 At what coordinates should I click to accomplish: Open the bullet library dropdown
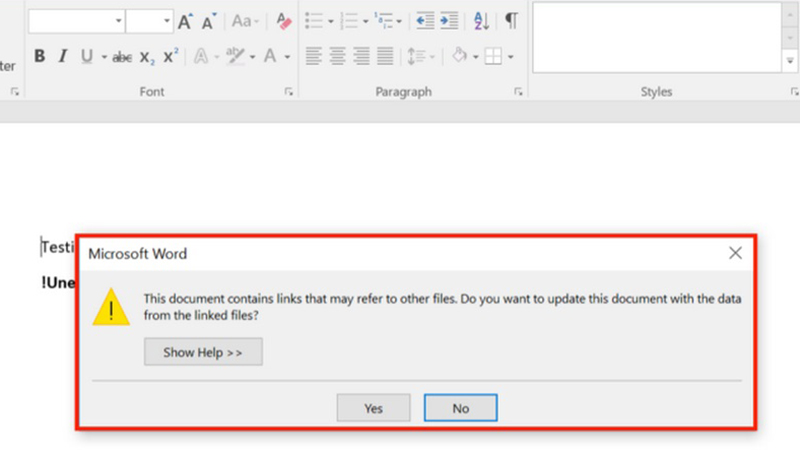[331, 21]
